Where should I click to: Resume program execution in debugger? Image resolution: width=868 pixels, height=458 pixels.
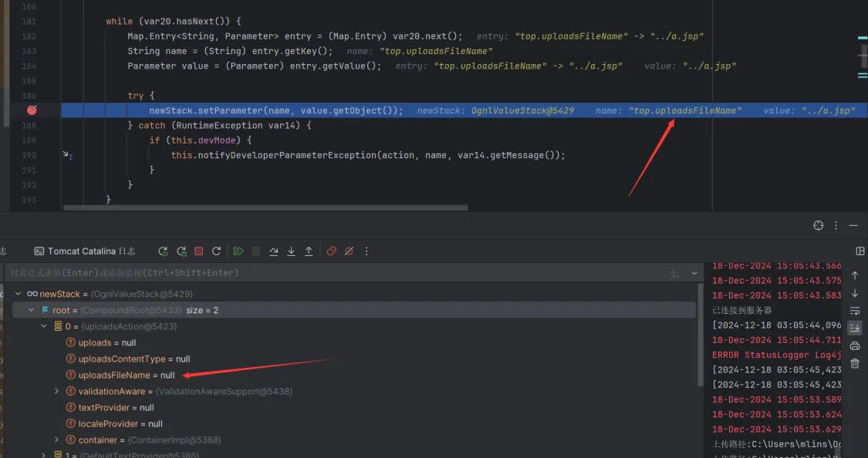238,251
